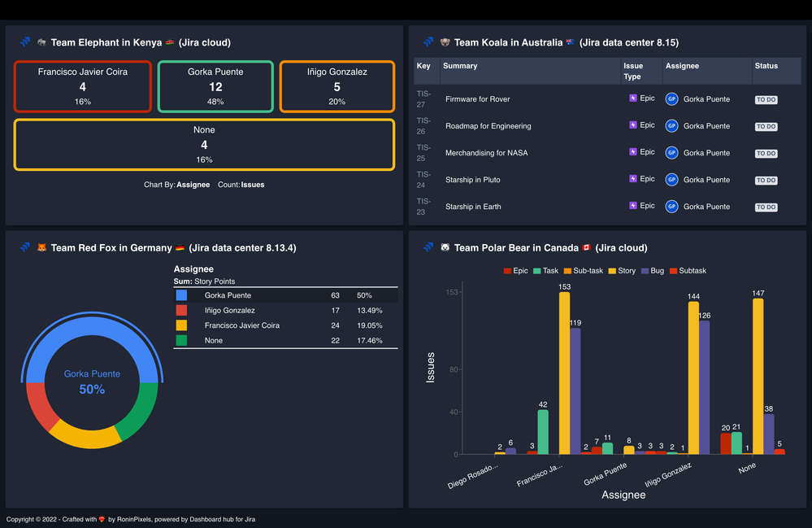Click the Canada flag in Team Polar Bear title

tap(586, 247)
